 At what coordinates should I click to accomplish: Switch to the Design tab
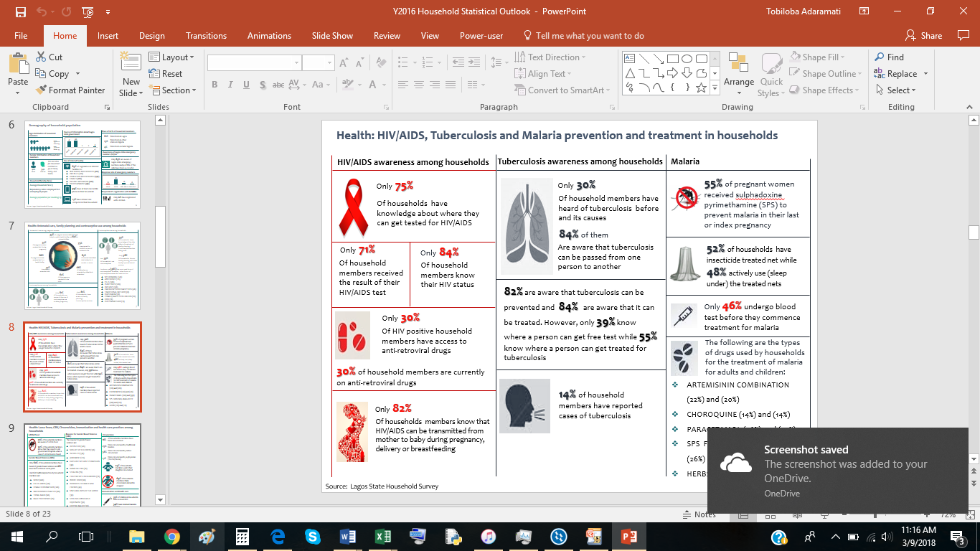pos(151,36)
